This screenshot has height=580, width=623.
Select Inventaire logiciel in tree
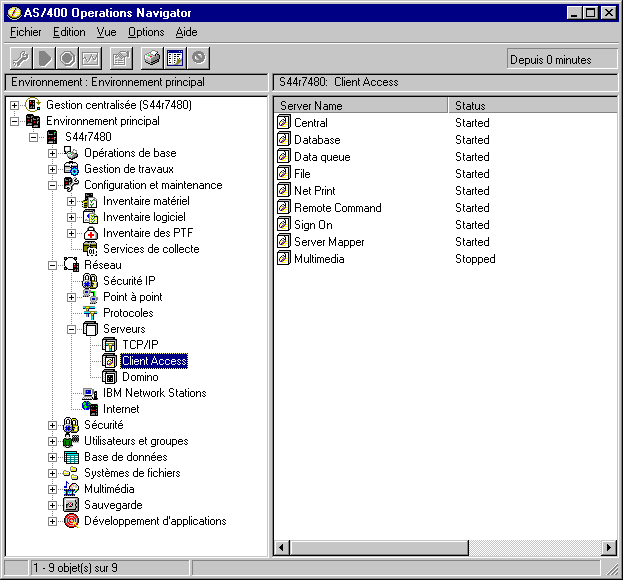click(x=144, y=217)
